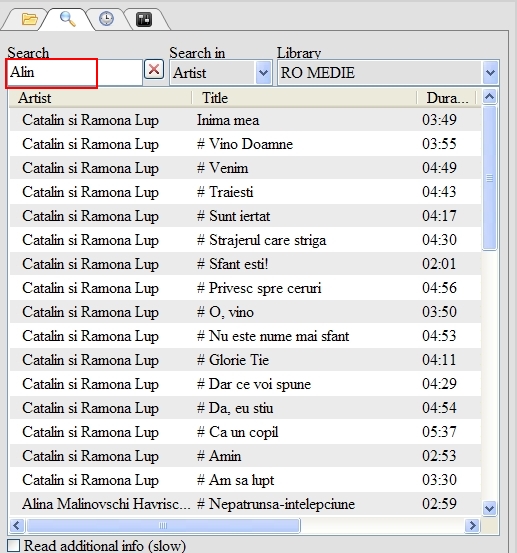The width and height of the screenshot is (517, 553).
Task: Select the track # Strajerul care striga
Action: [245, 240]
